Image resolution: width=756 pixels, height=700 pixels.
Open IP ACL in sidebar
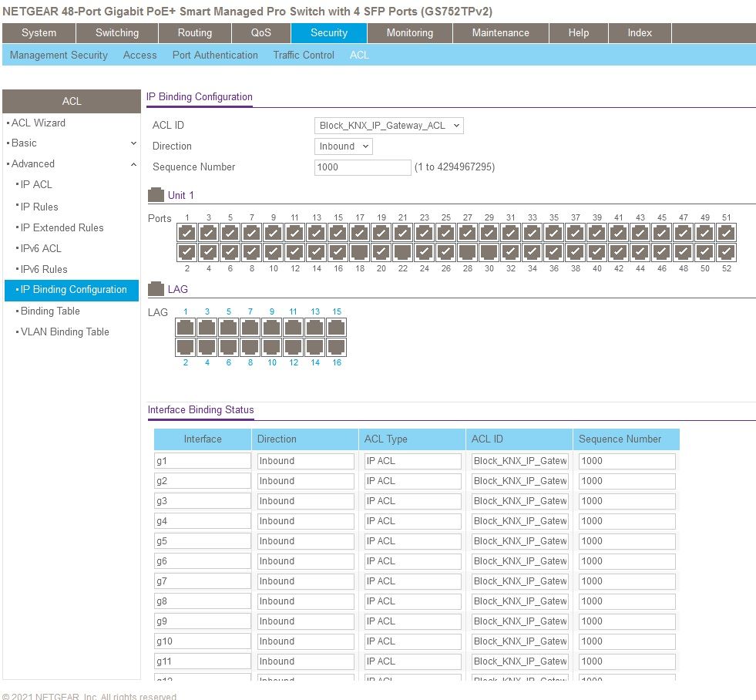tap(36, 185)
